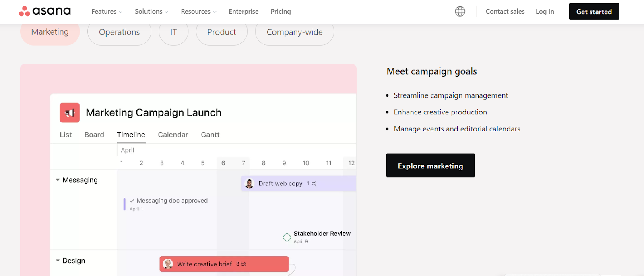Click Manage events and editorial calendars bullet
The image size is (644, 276).
tap(457, 129)
